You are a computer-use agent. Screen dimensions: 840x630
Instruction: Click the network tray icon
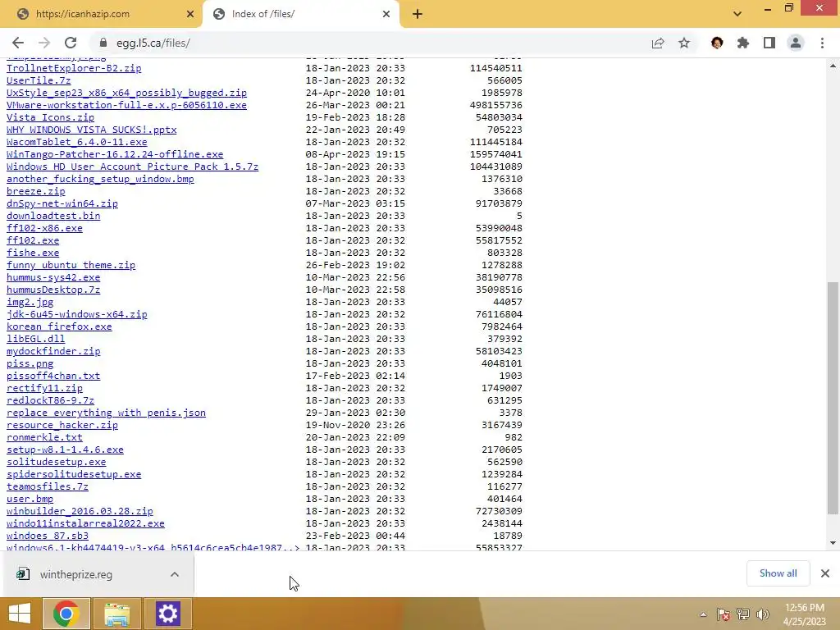coord(742,614)
